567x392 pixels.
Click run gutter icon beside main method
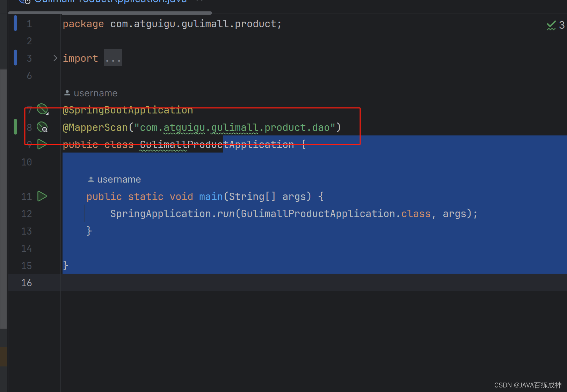pos(42,196)
